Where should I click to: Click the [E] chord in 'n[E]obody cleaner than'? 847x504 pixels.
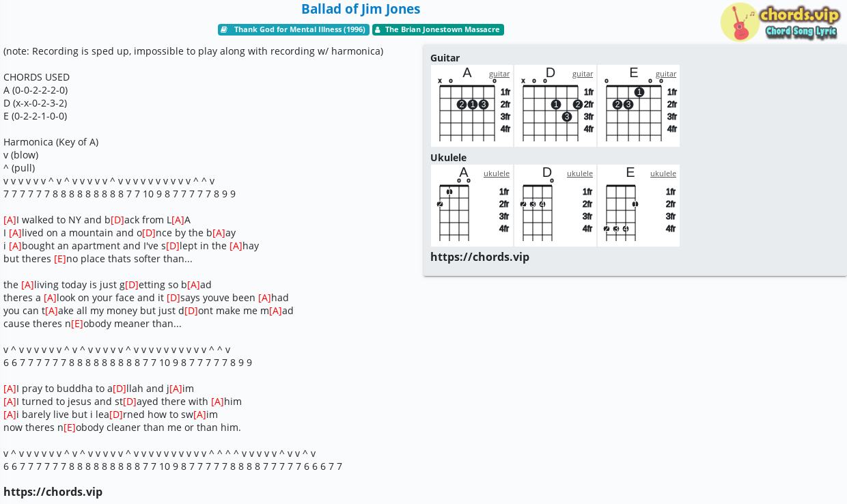(x=70, y=428)
